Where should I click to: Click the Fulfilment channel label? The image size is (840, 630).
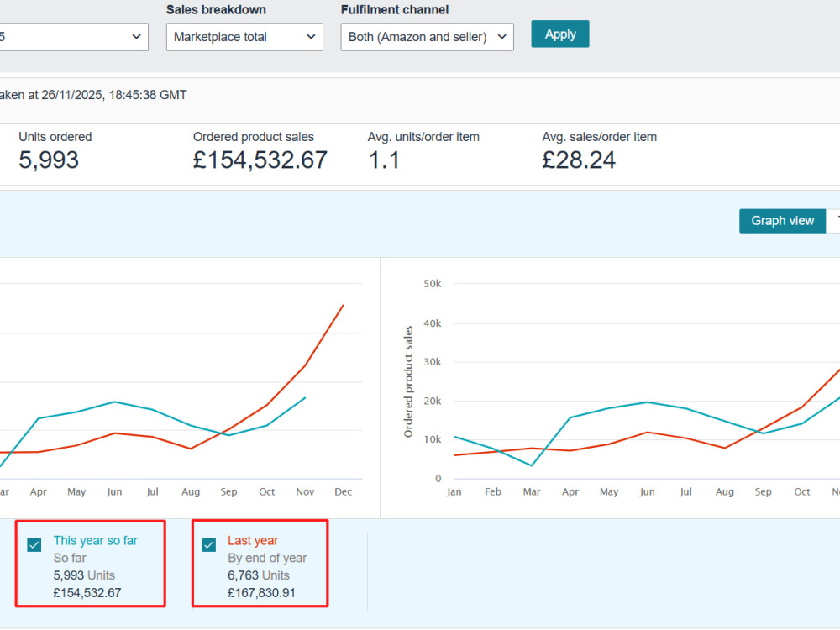395,9
